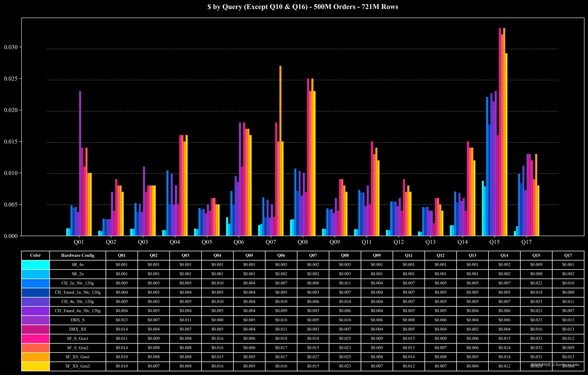Click the SR_2n light blue swatch
Image resolution: width=588 pixels, height=375 pixels.
coord(35,274)
